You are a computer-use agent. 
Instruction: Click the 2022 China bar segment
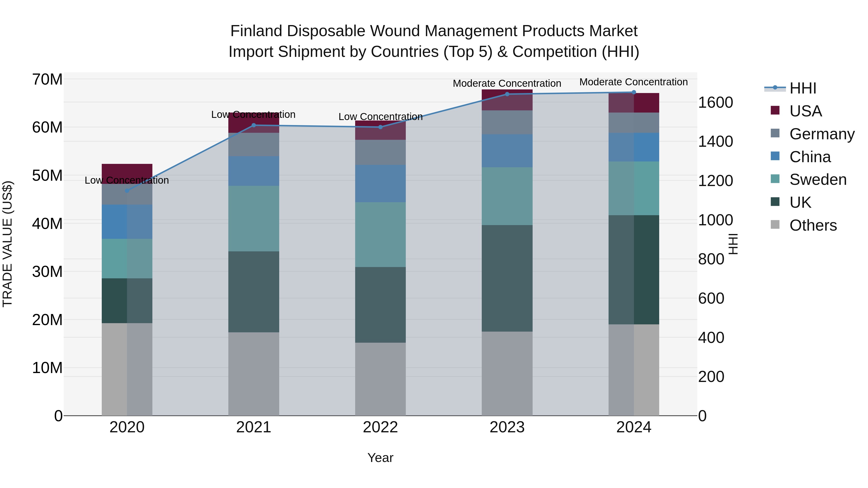tap(380, 184)
